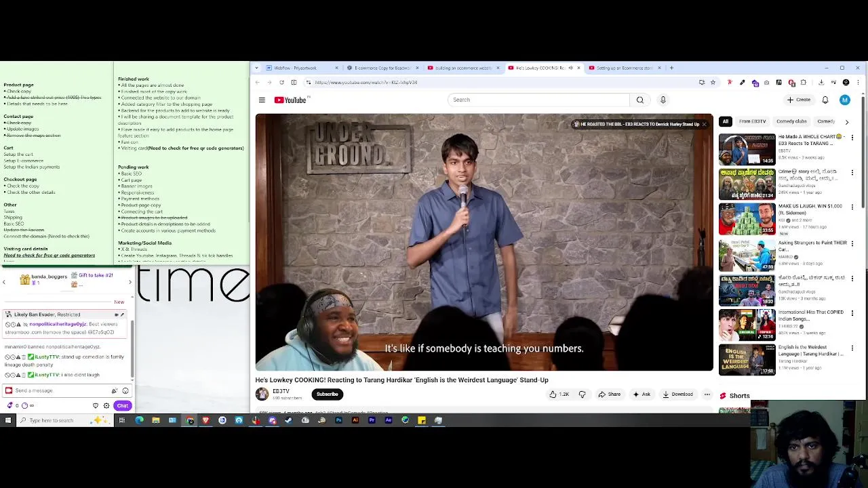The height and width of the screenshot is (488, 868).
Task: Open browser downloads icon
Action: tap(821, 82)
